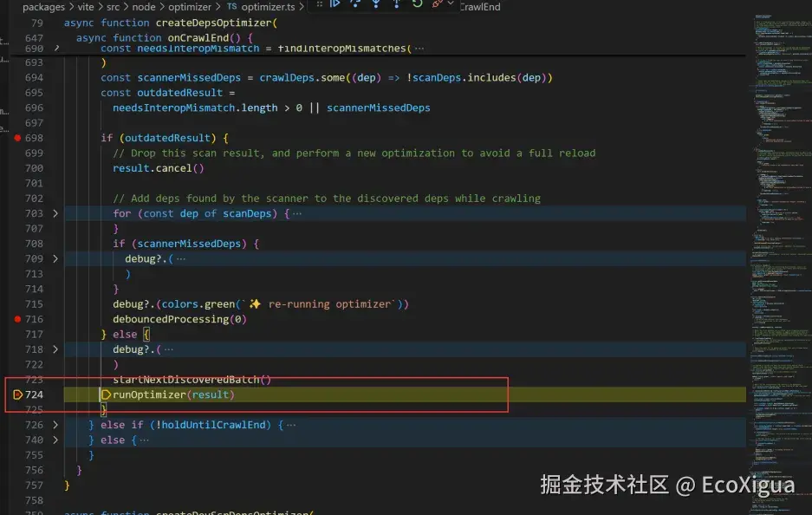812x515 pixels.
Task: Open the src breadcrumb
Action: [113, 7]
